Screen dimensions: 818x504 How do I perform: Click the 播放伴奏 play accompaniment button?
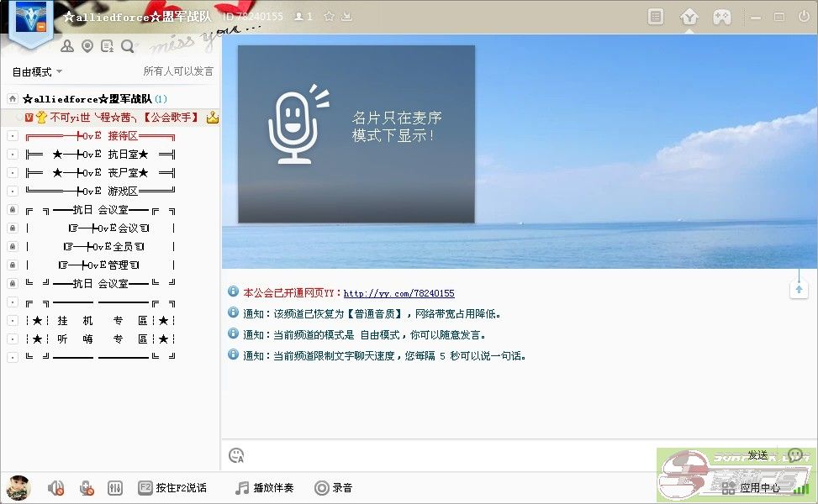click(x=264, y=488)
